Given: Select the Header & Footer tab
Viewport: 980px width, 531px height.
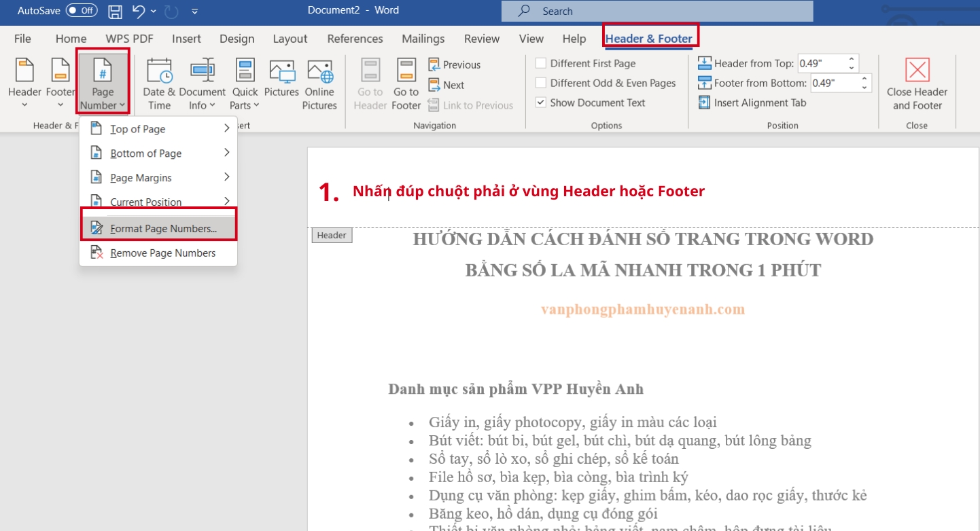Looking at the screenshot, I should tap(649, 39).
